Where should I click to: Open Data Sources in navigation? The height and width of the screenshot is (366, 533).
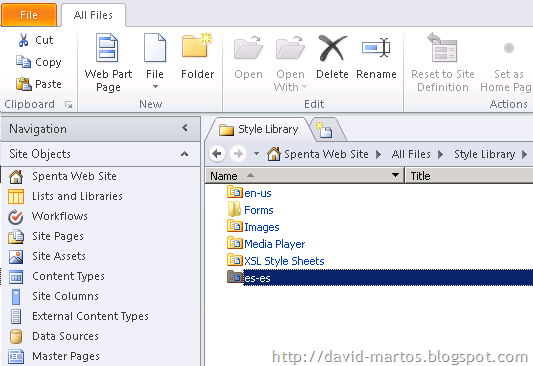pos(65,336)
